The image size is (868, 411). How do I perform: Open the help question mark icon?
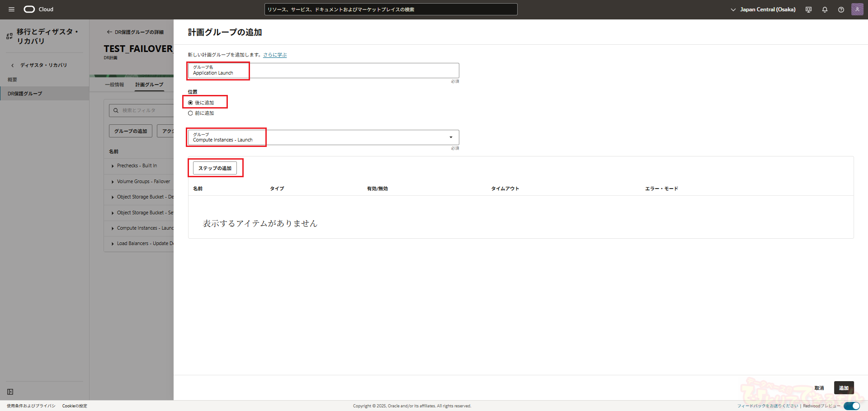(841, 9)
